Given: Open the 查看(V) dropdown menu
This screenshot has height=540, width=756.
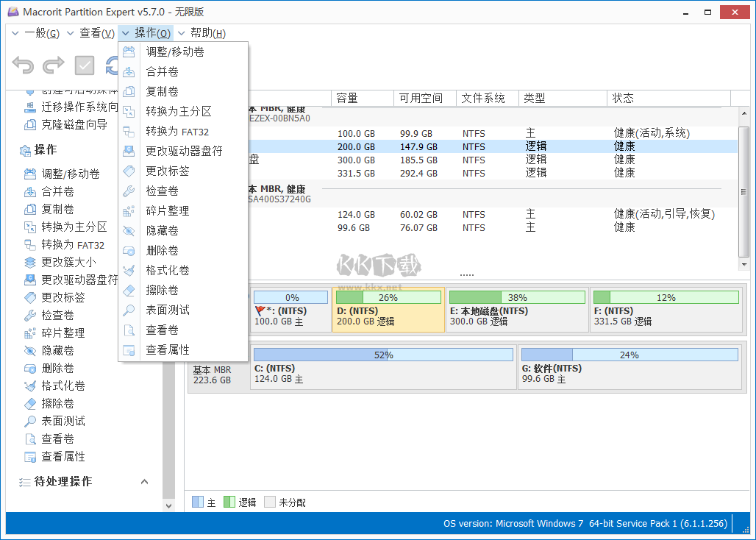Looking at the screenshot, I should pos(96,32).
